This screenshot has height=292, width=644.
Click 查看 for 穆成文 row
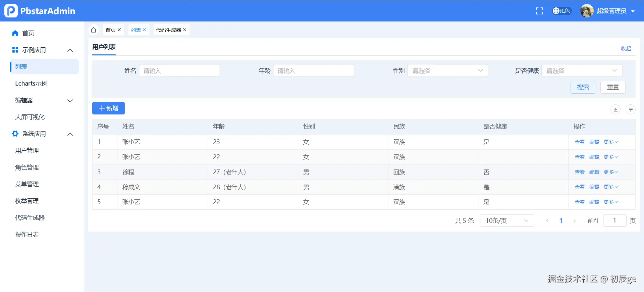[580, 187]
